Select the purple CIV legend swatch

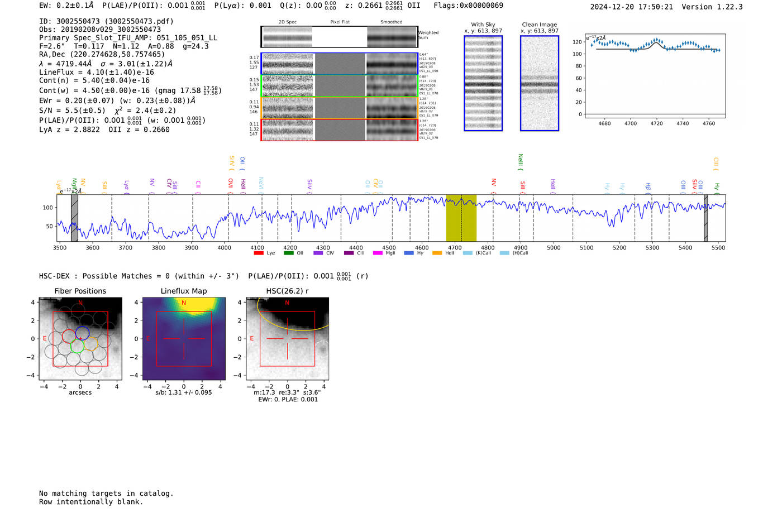pyautogui.click(x=318, y=253)
